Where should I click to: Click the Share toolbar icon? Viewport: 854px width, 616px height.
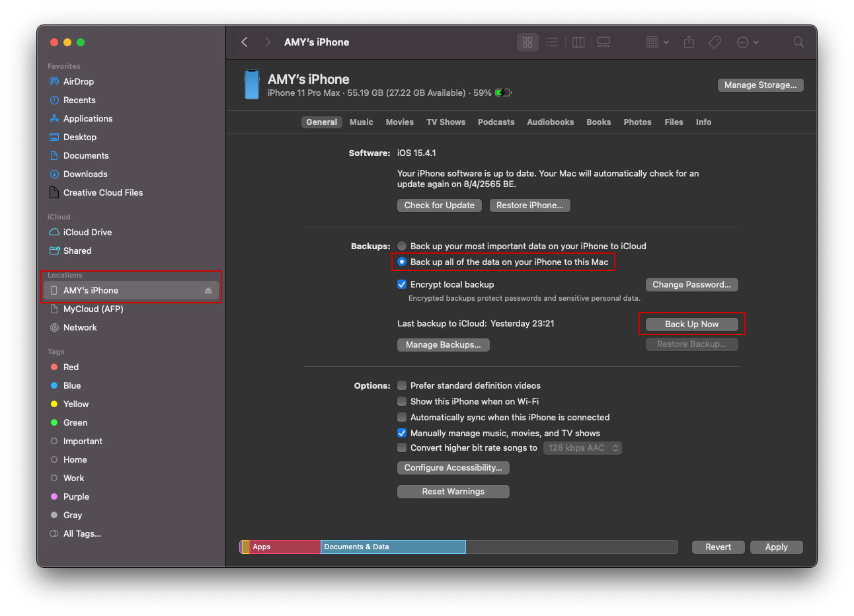pyautogui.click(x=689, y=42)
